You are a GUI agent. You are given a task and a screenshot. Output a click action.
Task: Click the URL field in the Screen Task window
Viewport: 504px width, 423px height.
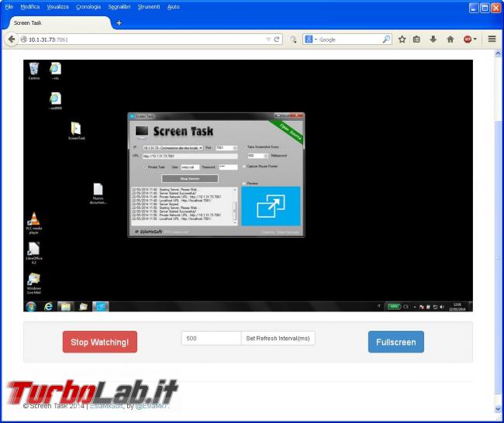click(190, 156)
